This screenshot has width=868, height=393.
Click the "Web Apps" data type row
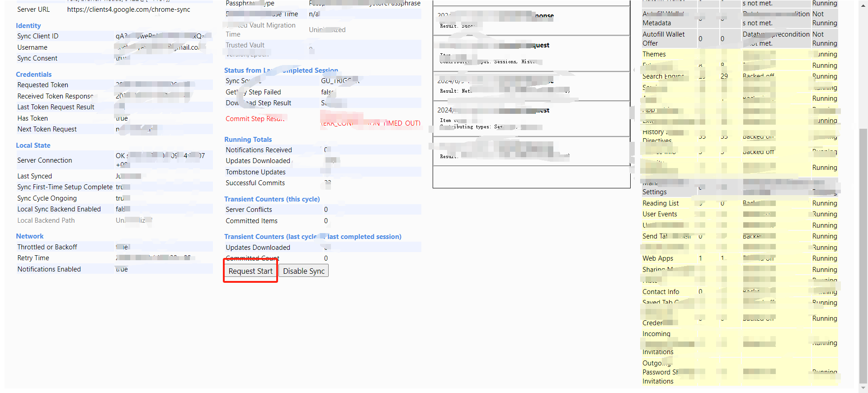[x=739, y=258]
